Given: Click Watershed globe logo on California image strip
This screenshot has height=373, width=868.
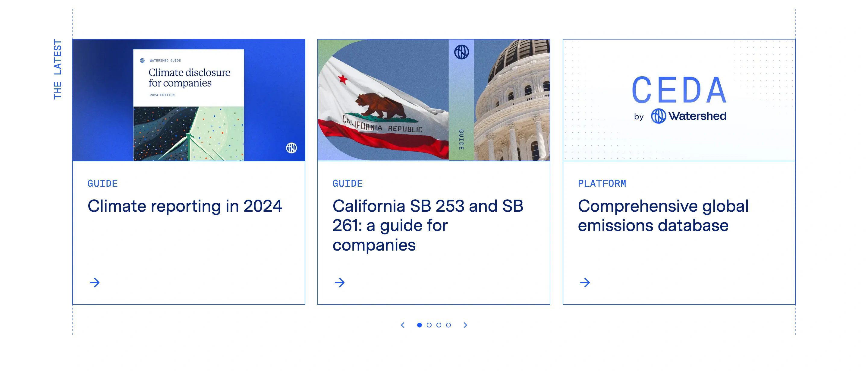Looking at the screenshot, I should [x=461, y=52].
